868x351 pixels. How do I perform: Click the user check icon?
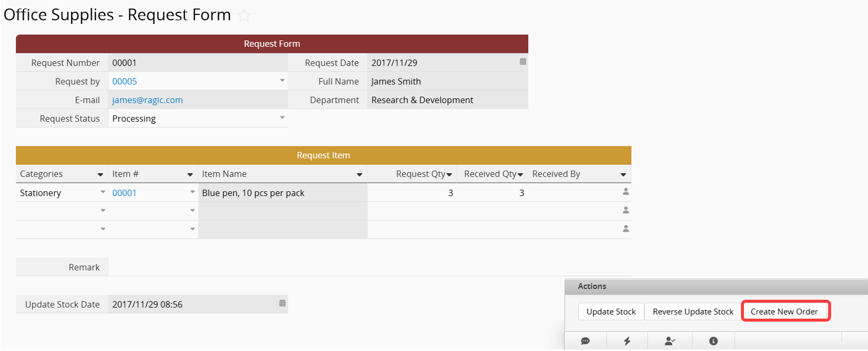click(x=670, y=341)
